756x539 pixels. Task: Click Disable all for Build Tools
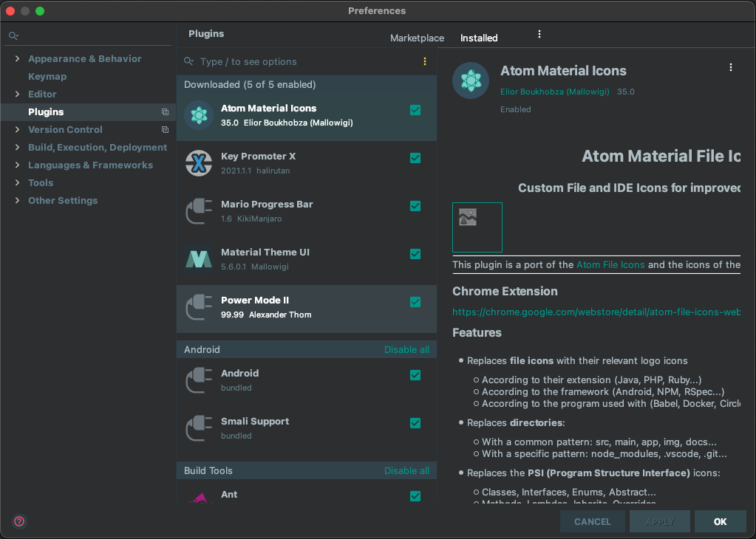coord(406,470)
